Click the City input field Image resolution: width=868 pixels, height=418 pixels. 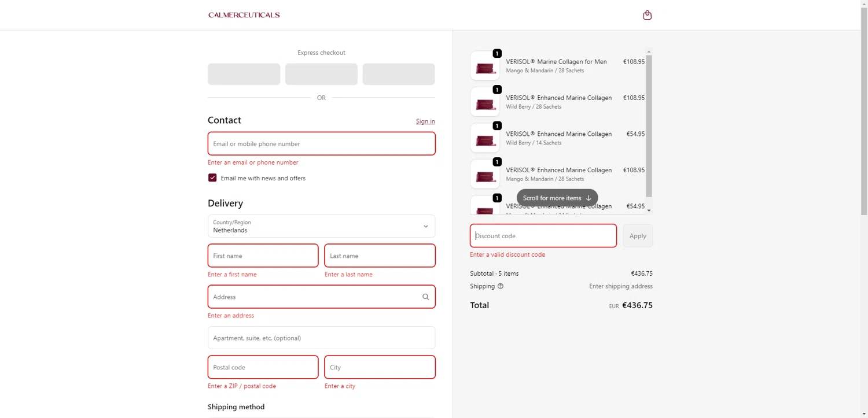380,367
